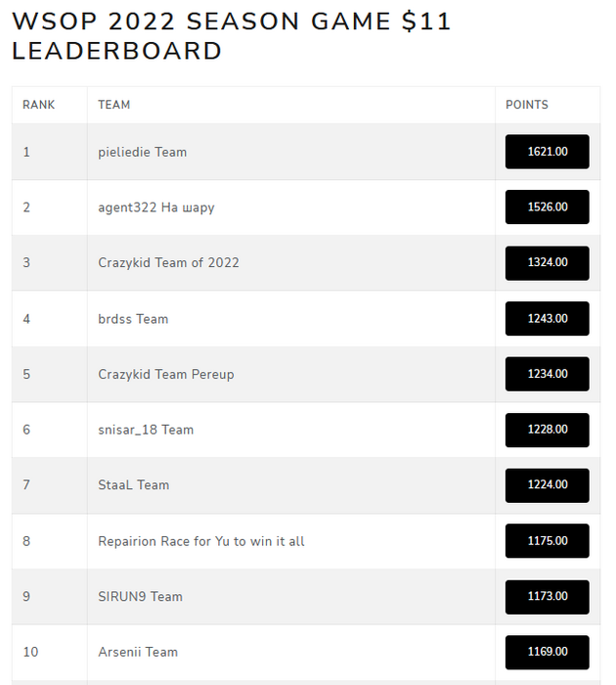Click the RANK column header
Viewport: 616px width, 685px height.
(x=39, y=105)
